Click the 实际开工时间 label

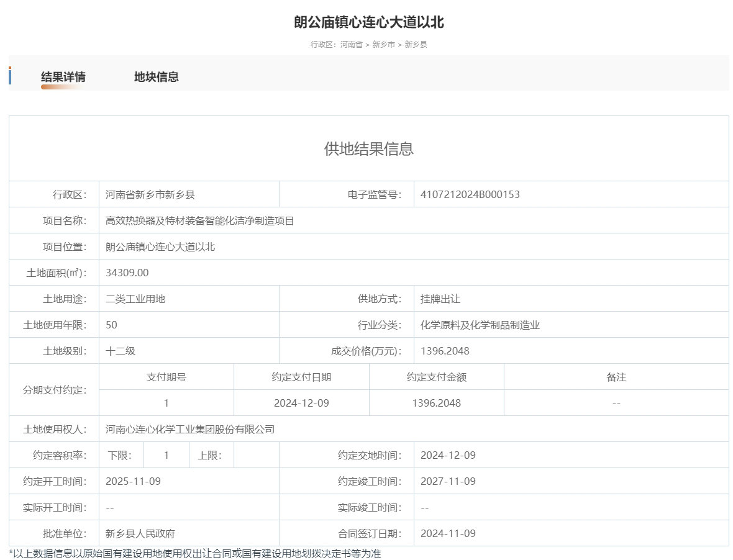(x=55, y=508)
